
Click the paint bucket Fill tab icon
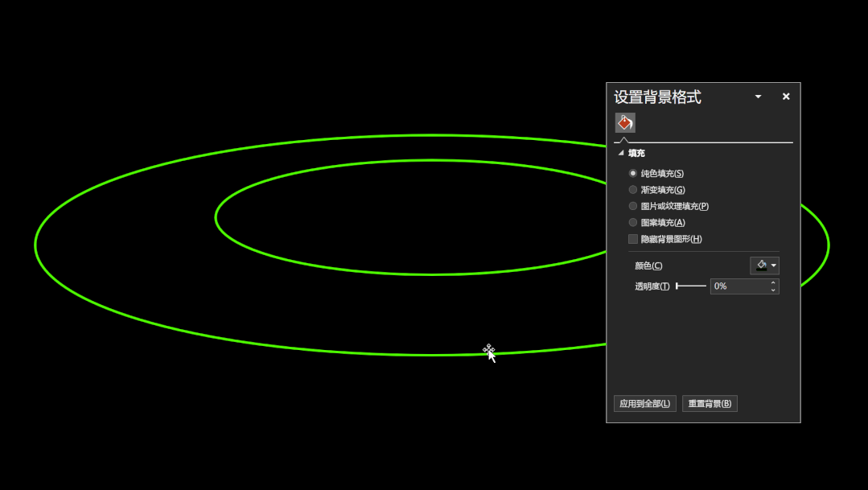[x=625, y=122]
